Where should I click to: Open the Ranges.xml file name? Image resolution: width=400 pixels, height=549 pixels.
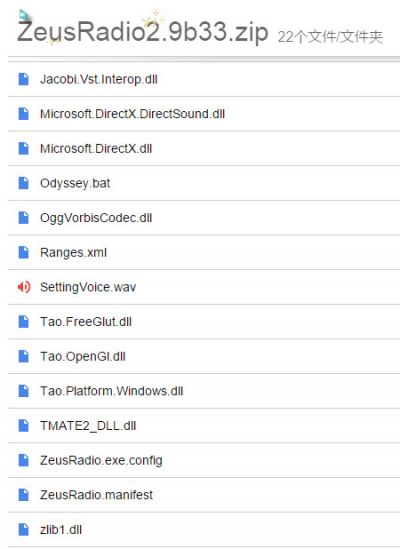coord(73,253)
